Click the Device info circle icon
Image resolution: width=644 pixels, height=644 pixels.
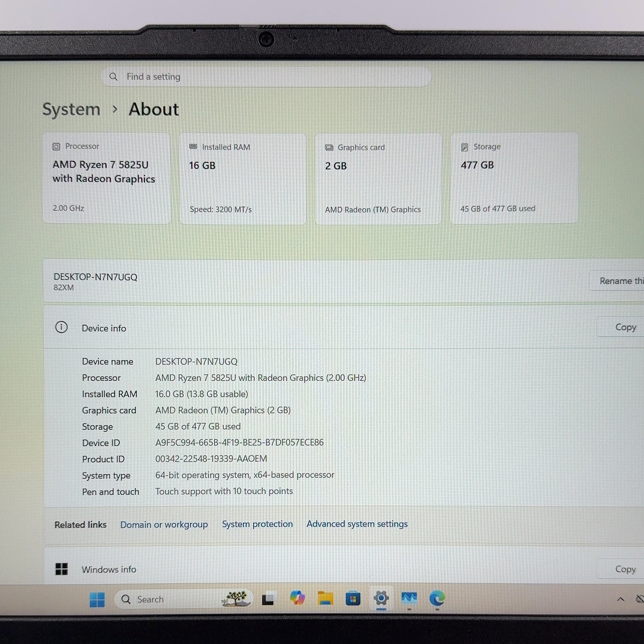pyautogui.click(x=61, y=327)
